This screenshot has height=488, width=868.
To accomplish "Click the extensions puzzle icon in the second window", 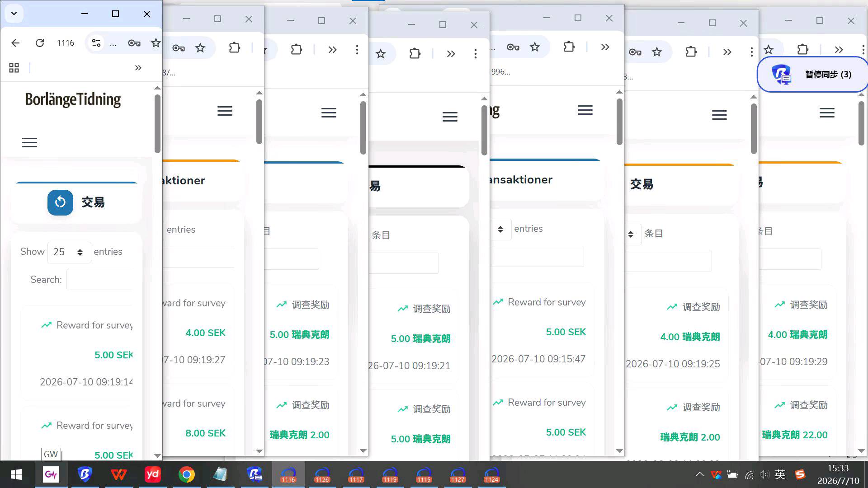I will (234, 47).
